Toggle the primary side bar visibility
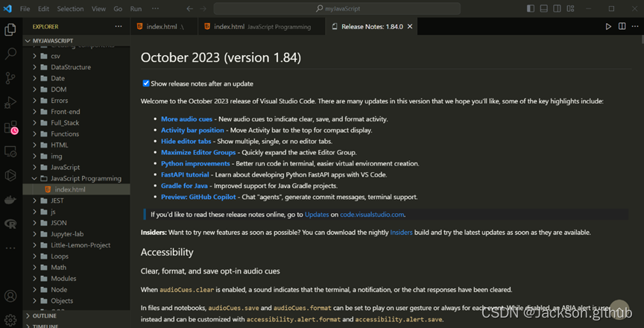The height and width of the screenshot is (328, 644). click(x=530, y=9)
